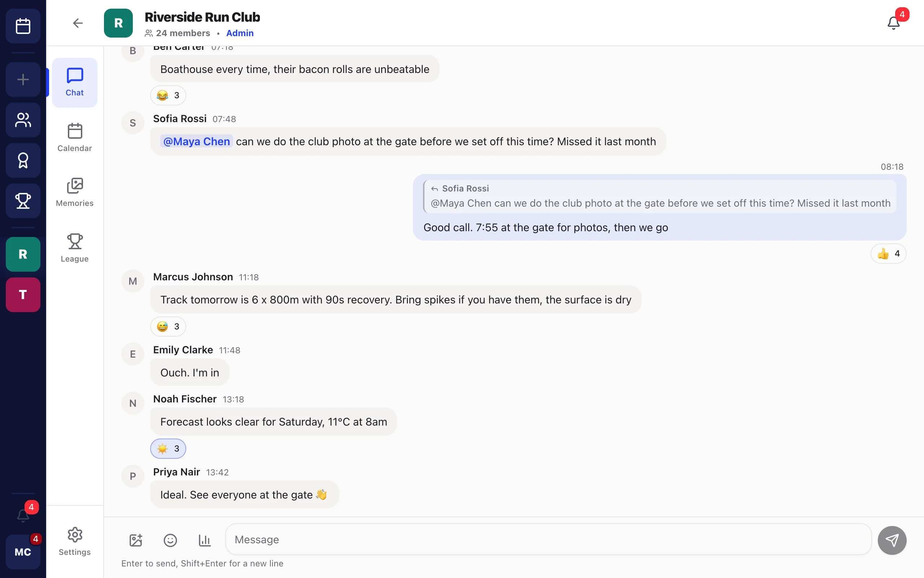Click Sofia Rossi's name above her 07:48 message
Screen dimensions: 924x578
tap(180, 119)
